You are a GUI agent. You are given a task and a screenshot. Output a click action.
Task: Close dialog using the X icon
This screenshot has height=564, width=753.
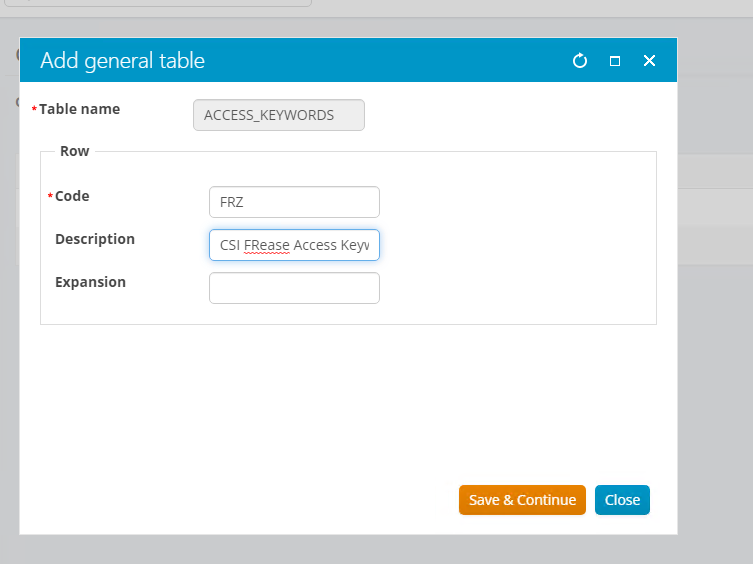coord(649,61)
